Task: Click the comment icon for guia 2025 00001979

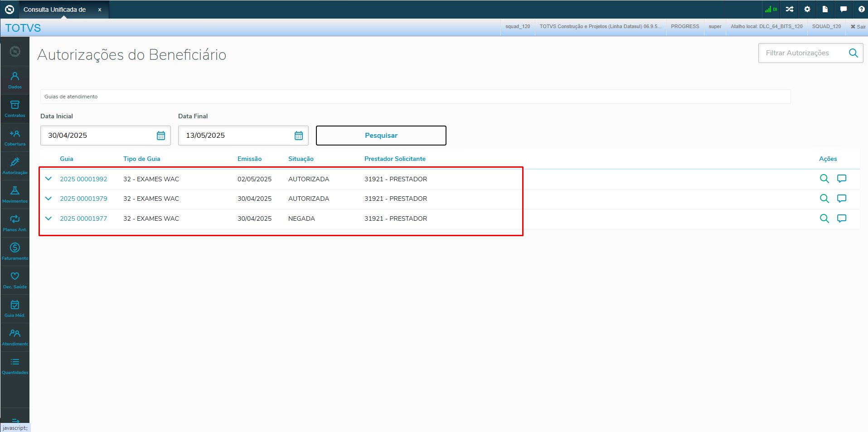Action: (x=842, y=199)
